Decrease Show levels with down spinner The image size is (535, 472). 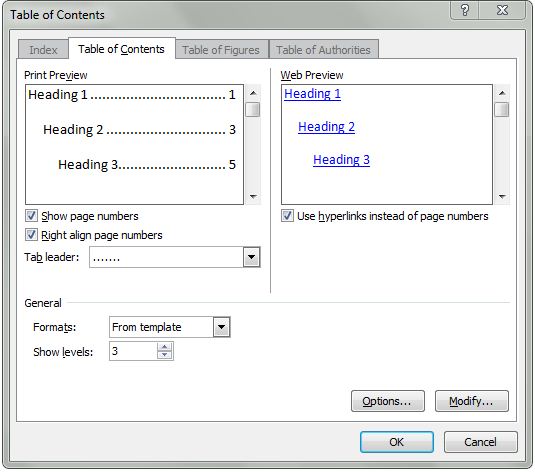(164, 355)
